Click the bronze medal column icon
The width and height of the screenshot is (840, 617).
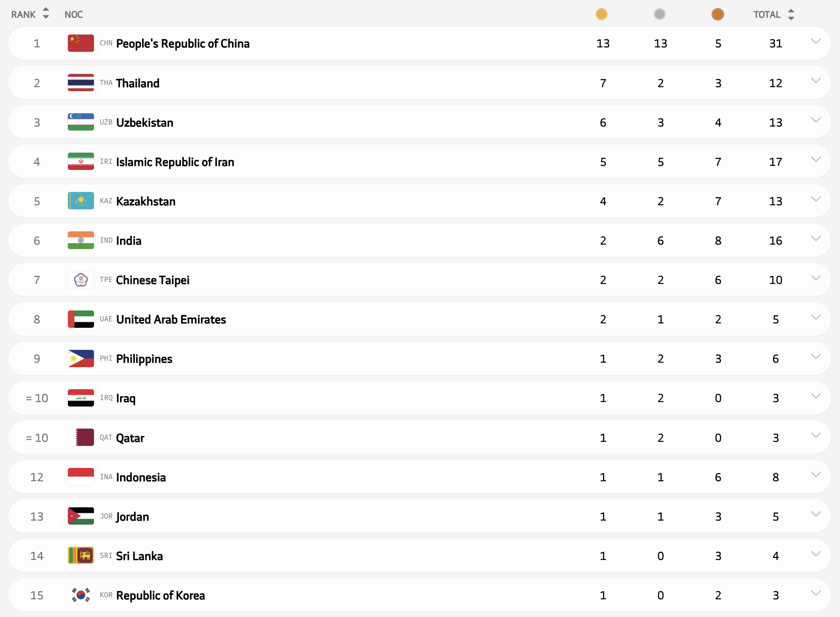[x=718, y=14]
